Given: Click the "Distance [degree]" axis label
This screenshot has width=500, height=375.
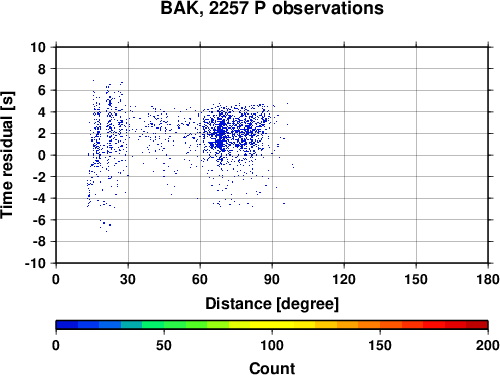Looking at the screenshot, I should pyautogui.click(x=272, y=304).
